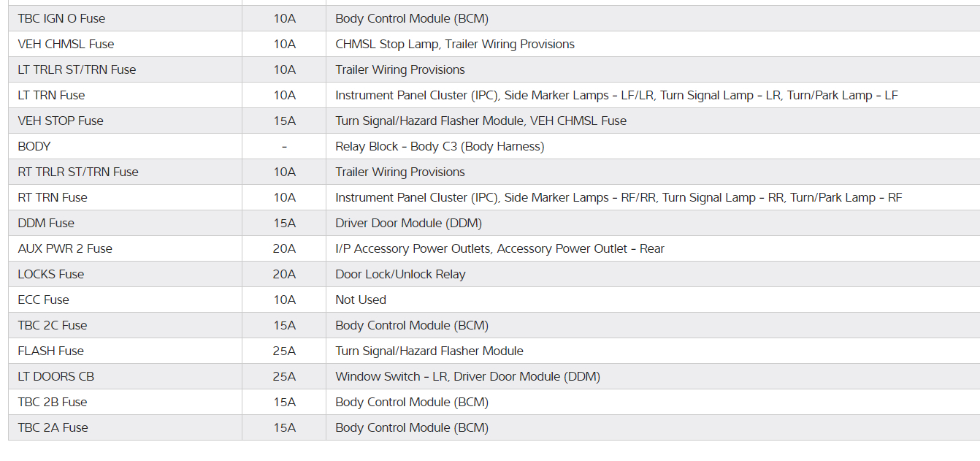This screenshot has width=980, height=461.
Task: Click the TBC IGN O Fuse name cell
Action: click(x=61, y=18)
